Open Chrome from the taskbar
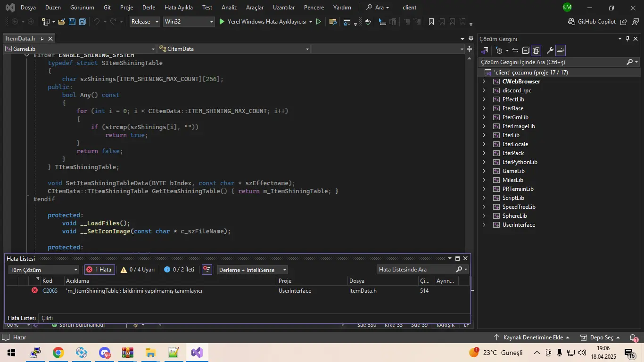The height and width of the screenshot is (362, 644). coord(58,353)
